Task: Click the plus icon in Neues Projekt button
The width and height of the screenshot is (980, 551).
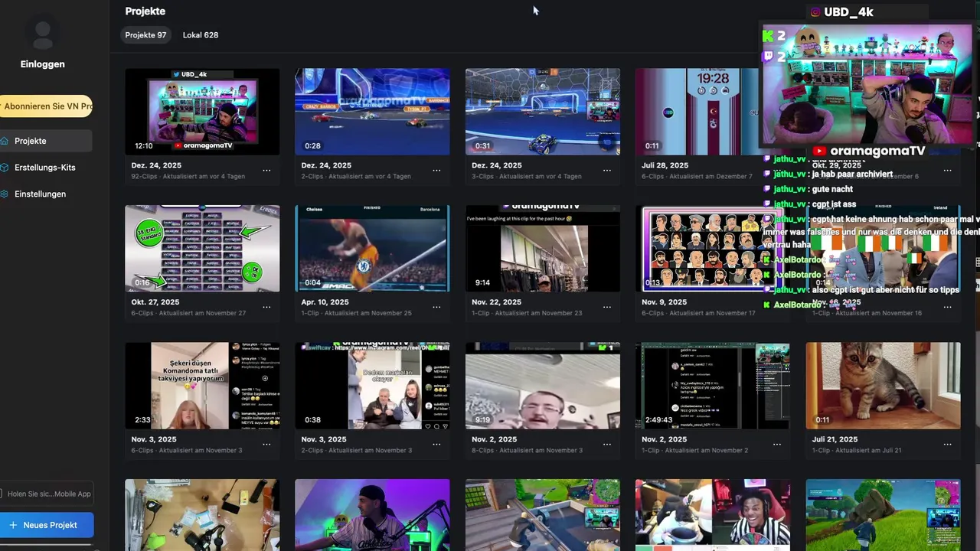Action: point(13,525)
